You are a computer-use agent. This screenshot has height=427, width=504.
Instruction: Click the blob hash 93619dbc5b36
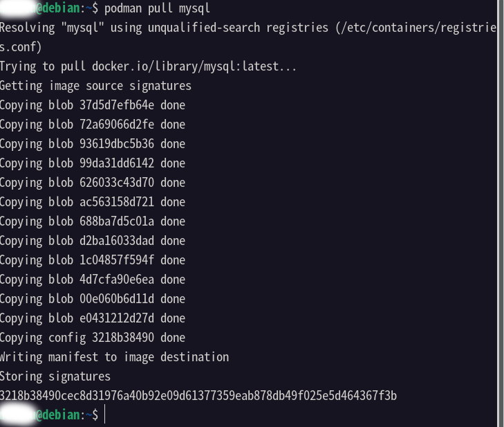117,144
